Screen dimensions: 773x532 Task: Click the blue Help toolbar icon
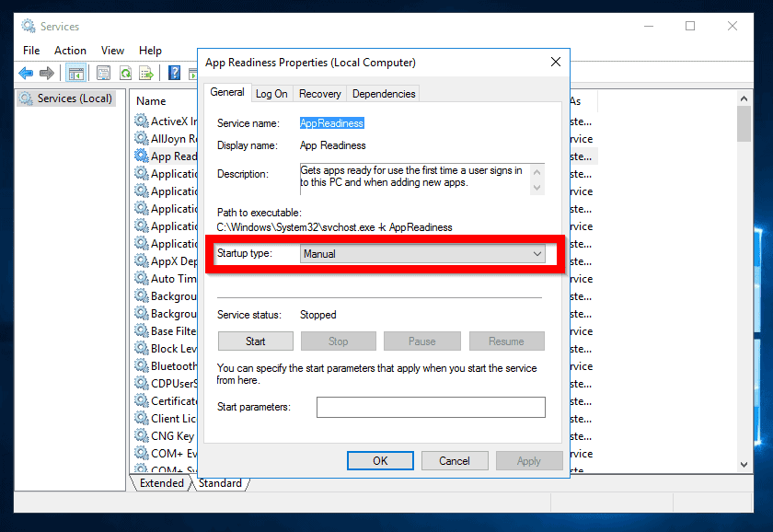pyautogui.click(x=173, y=74)
